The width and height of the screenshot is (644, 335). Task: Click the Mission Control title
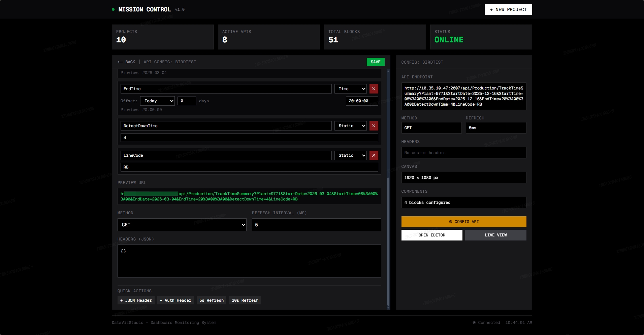[x=144, y=9]
